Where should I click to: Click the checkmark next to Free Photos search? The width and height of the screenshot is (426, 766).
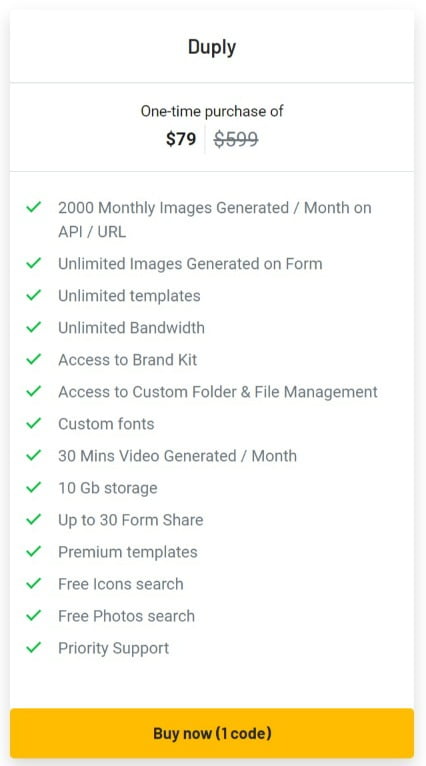pos(33,616)
